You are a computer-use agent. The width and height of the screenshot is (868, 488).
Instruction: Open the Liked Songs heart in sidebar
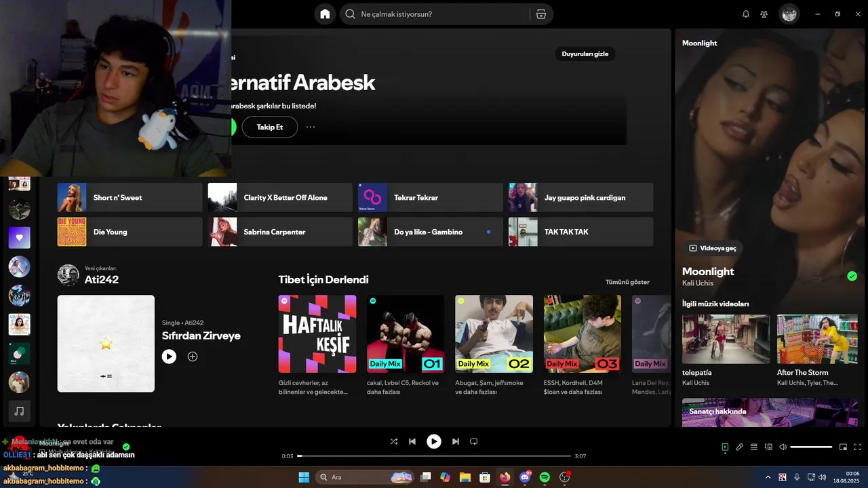tap(19, 238)
